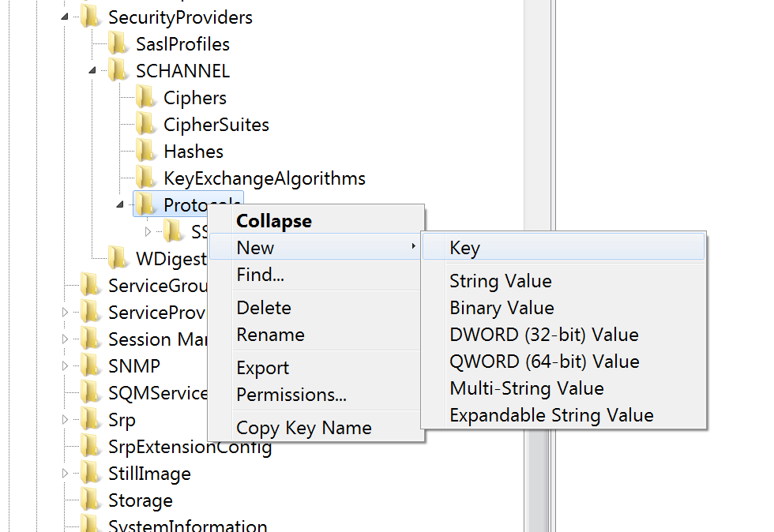Screen dimensions: 774x532
Task: Click the Ciphers folder icon
Action: click(x=145, y=98)
